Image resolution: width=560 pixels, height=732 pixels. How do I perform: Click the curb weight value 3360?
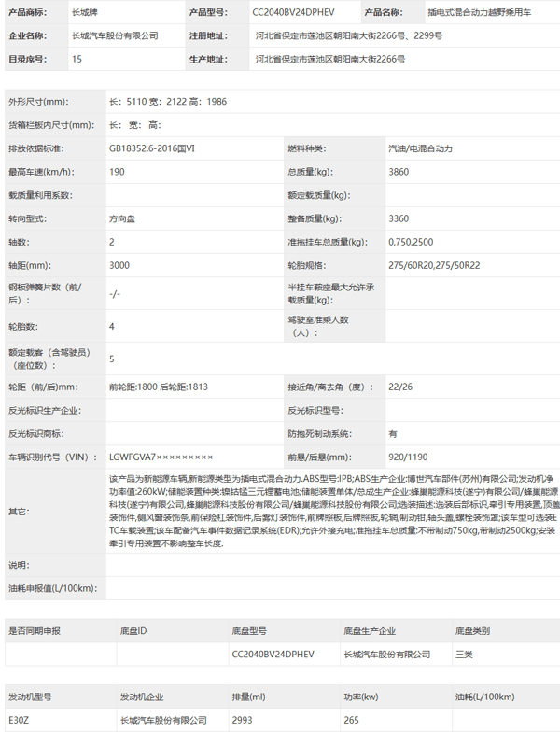(x=399, y=218)
